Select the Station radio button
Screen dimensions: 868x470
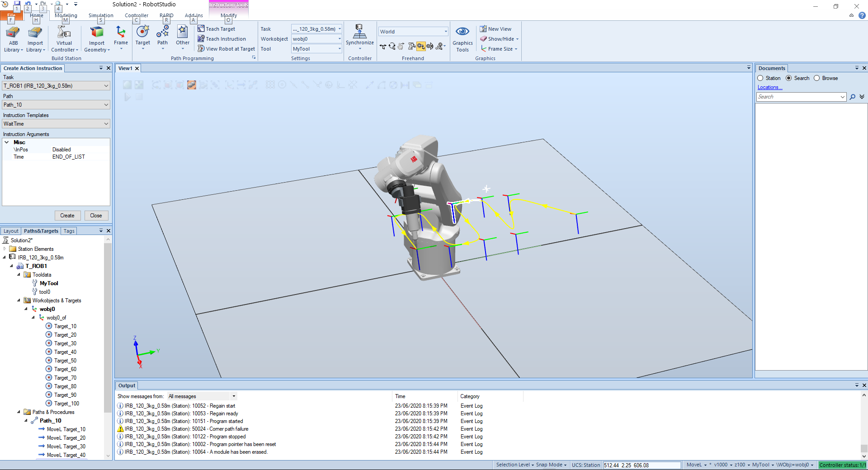[760, 78]
